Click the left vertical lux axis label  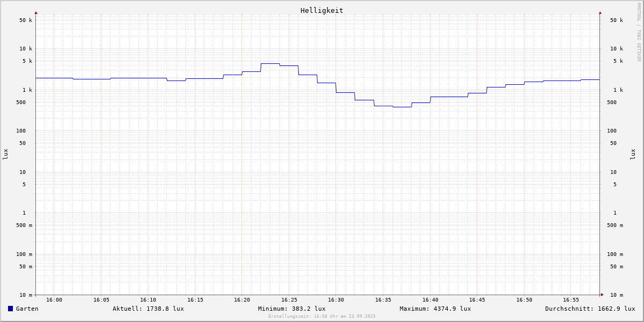tap(5, 154)
